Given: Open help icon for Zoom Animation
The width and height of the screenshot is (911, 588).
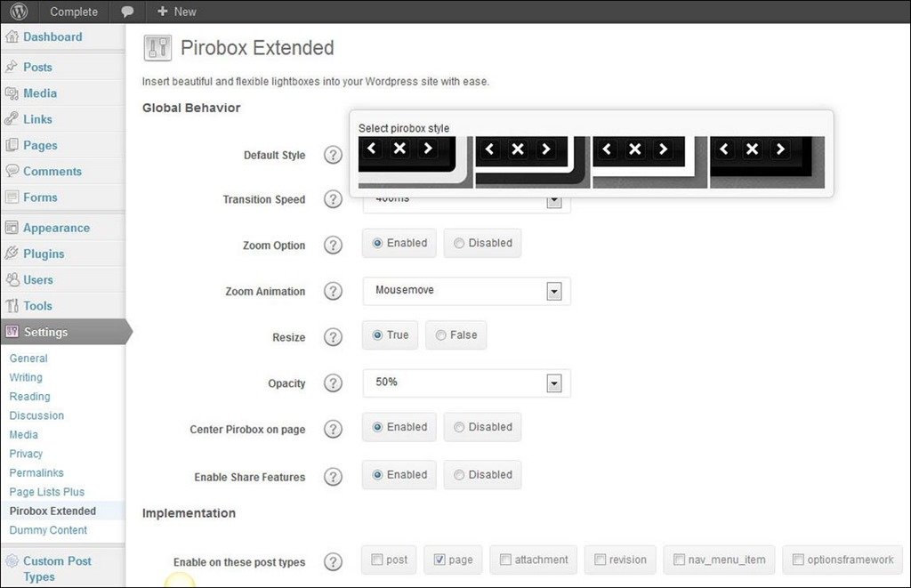Looking at the screenshot, I should (333, 291).
